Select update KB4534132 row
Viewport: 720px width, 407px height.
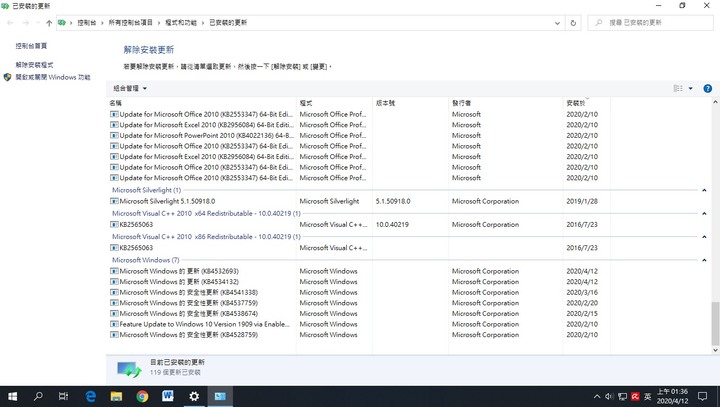[x=360, y=282]
